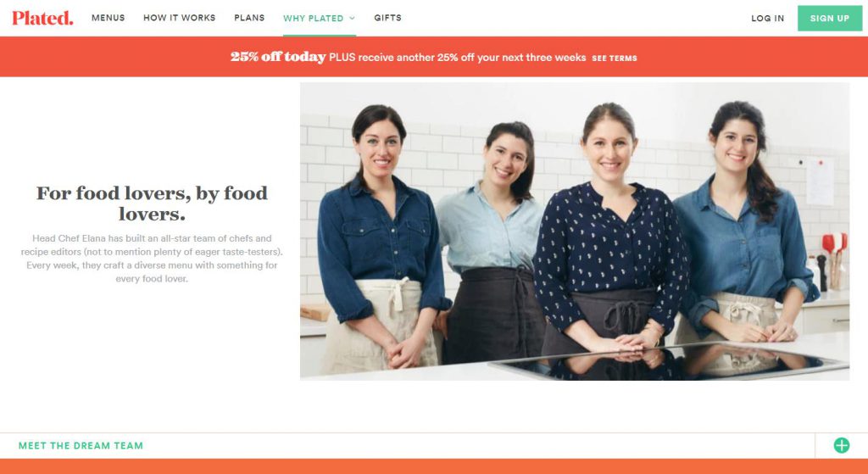Click the bold 25% off today text
This screenshot has height=474, width=868.
point(278,57)
